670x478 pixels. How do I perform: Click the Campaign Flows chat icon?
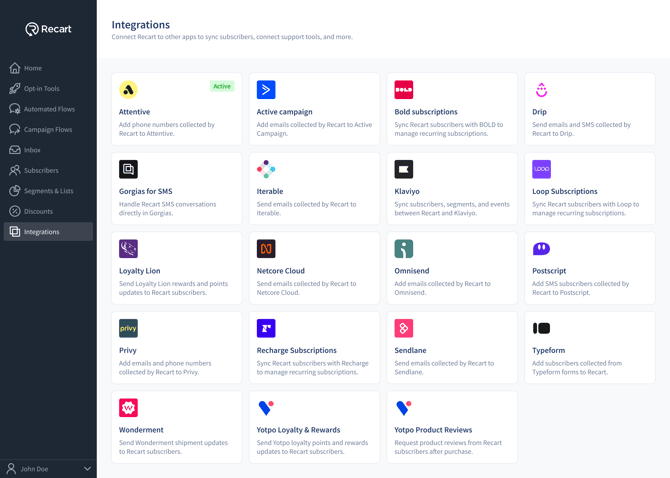pyautogui.click(x=15, y=129)
